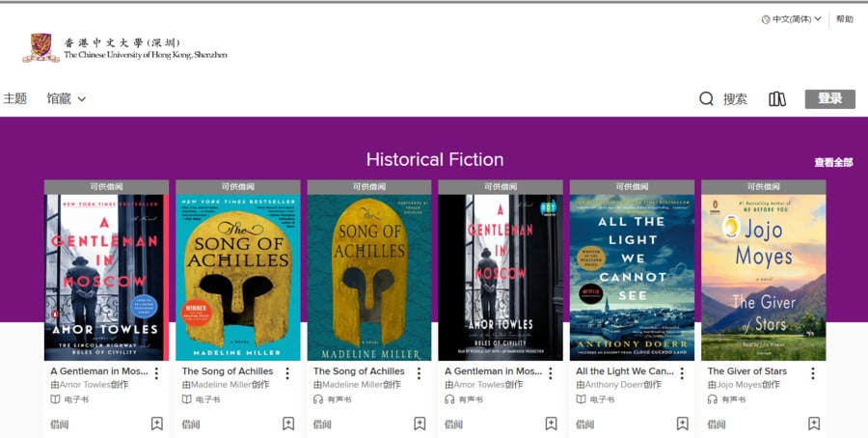Click the search magnifier icon
Screen dimensions: 868x438
706,99
